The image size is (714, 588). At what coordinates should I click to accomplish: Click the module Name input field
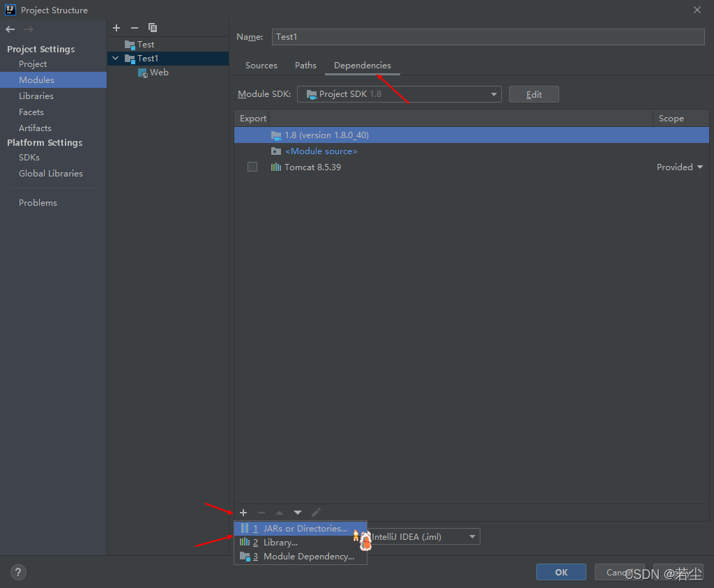click(488, 37)
